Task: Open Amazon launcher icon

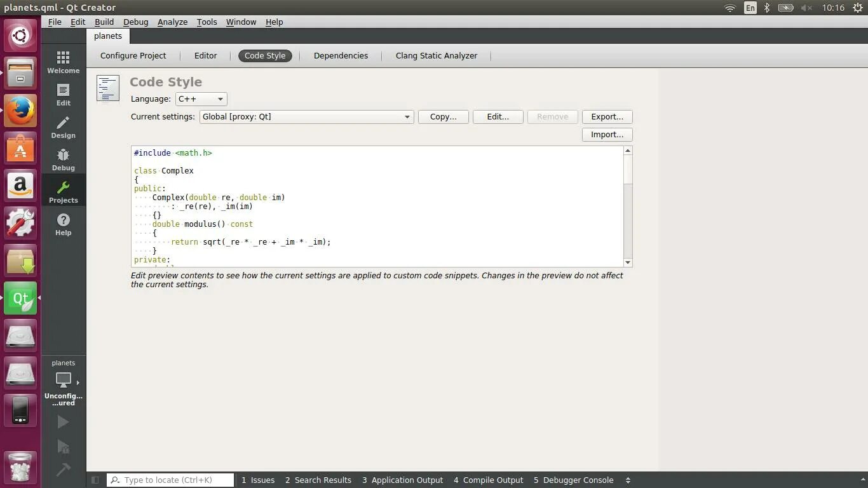Action: click(x=20, y=186)
